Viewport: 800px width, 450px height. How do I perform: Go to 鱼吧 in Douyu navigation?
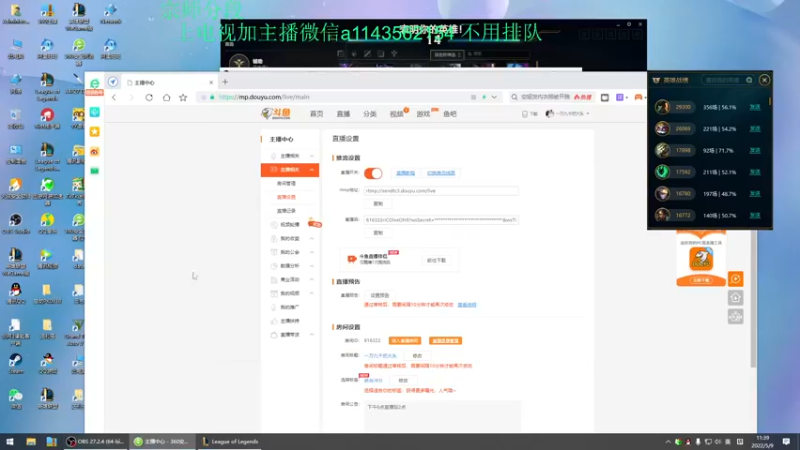point(450,114)
